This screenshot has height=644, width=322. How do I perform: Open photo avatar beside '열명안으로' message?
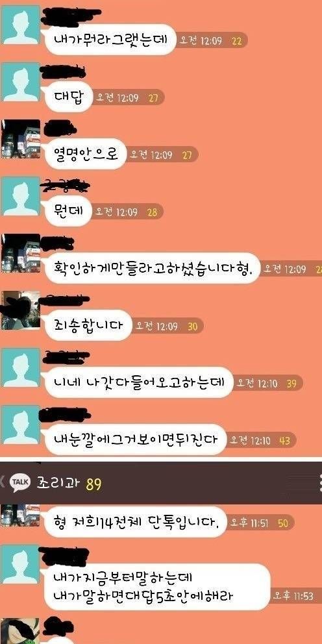[21, 139]
